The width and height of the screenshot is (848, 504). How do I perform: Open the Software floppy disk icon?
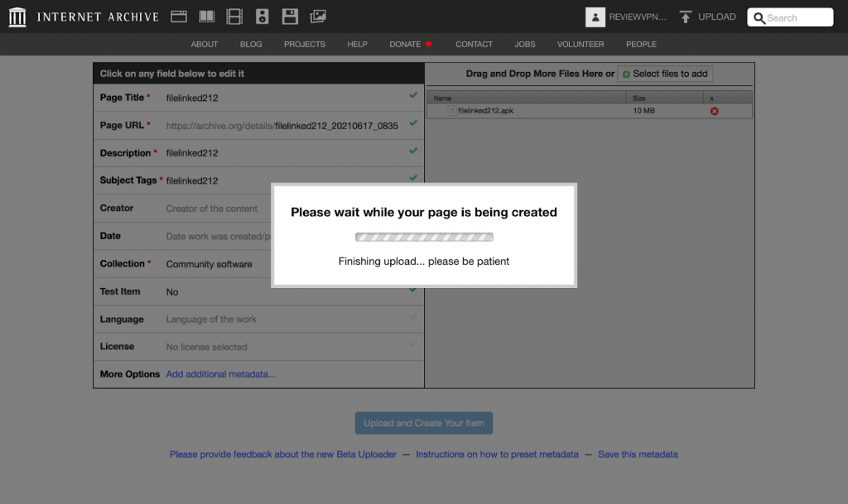tap(290, 17)
